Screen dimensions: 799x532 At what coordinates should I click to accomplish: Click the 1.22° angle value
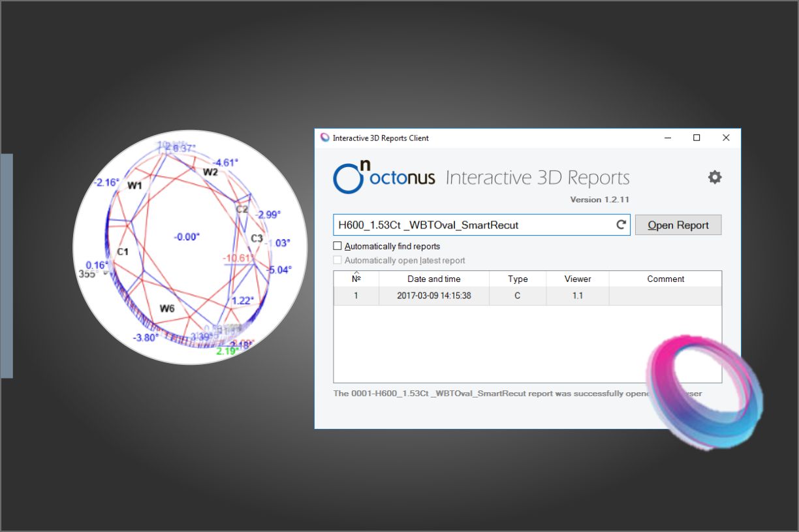coord(243,300)
